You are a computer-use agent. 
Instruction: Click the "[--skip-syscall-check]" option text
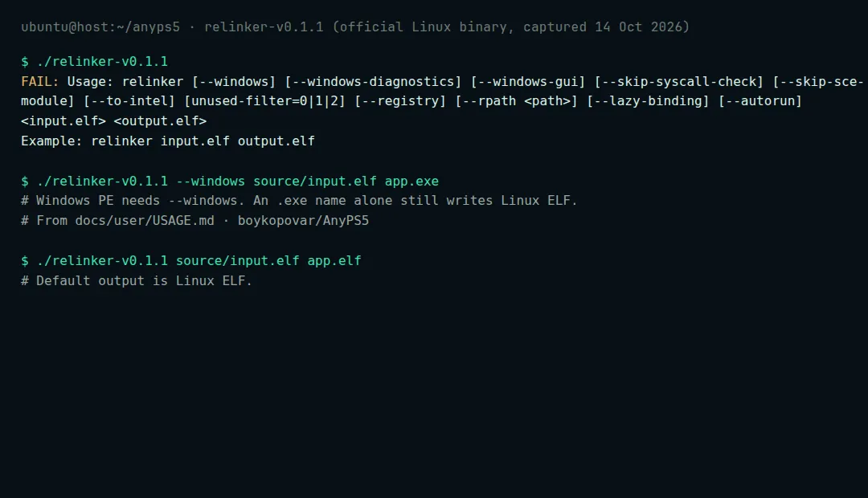click(679, 81)
